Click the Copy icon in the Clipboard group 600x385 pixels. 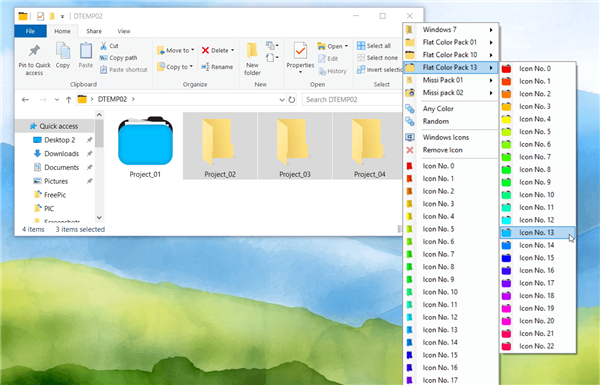(63, 51)
